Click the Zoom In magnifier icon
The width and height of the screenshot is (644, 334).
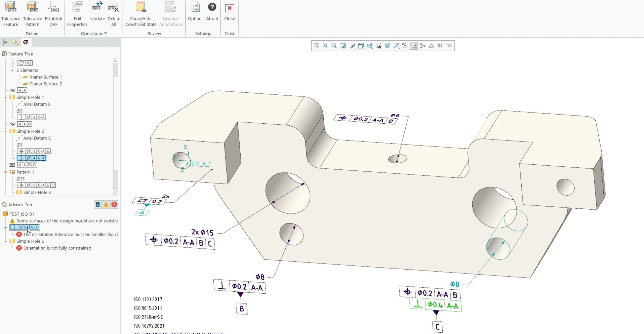(325, 46)
